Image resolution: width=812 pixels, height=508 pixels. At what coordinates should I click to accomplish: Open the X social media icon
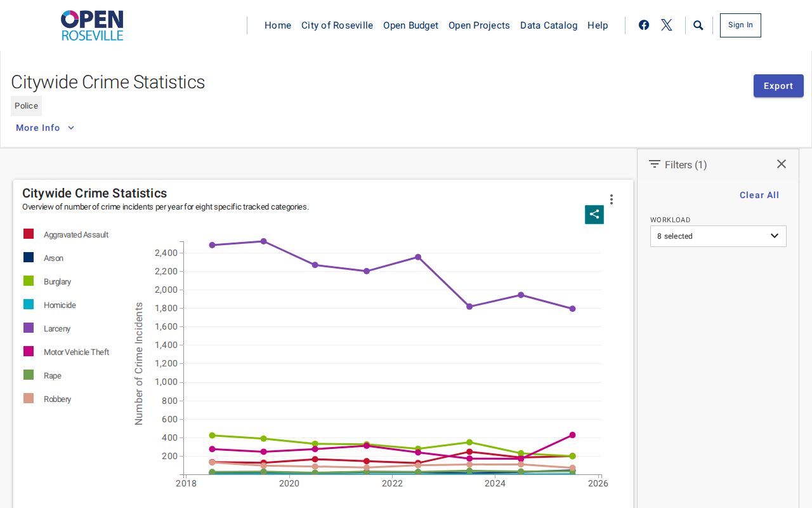tap(667, 25)
